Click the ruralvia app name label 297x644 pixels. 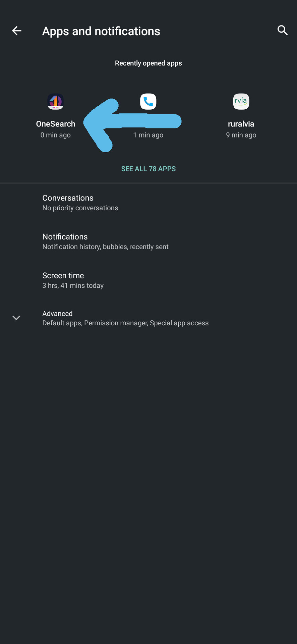click(x=241, y=124)
